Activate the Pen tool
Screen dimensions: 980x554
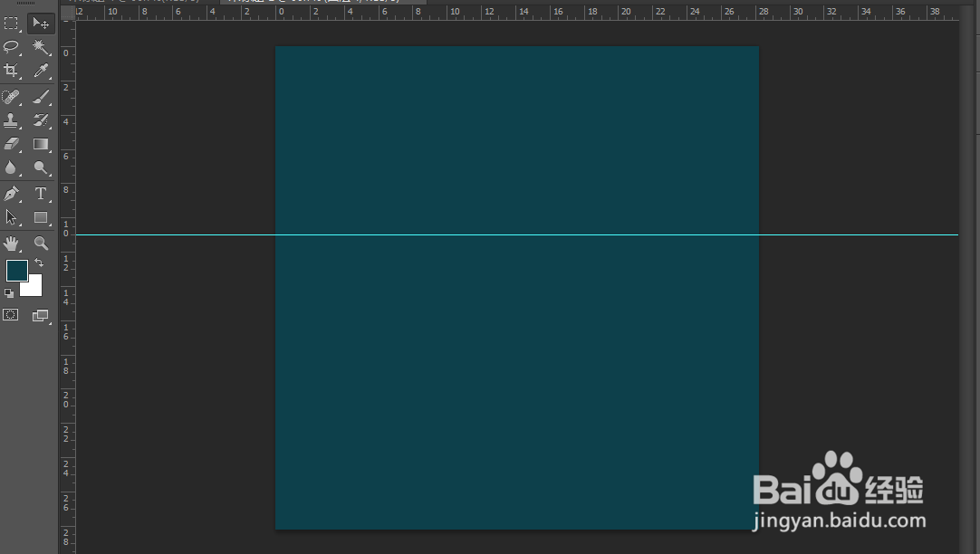11,194
